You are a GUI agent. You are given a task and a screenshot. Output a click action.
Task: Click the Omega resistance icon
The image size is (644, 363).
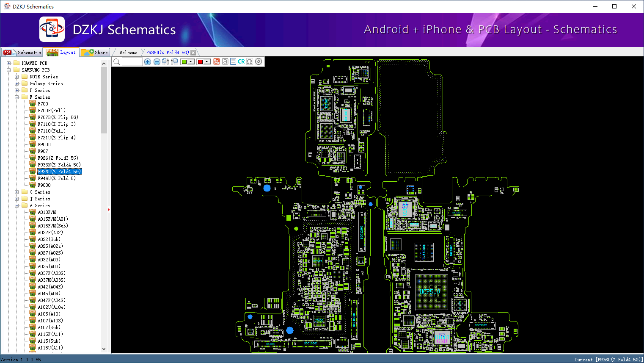tap(250, 61)
